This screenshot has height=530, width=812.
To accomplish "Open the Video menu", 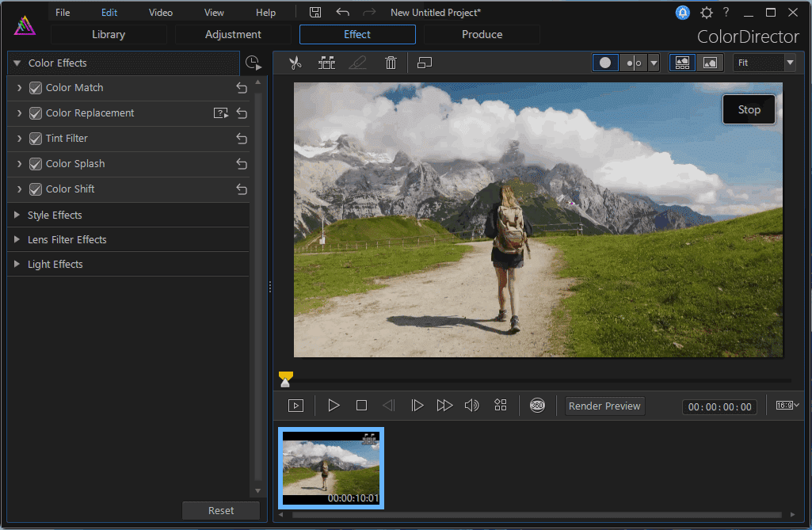I will click(x=161, y=13).
